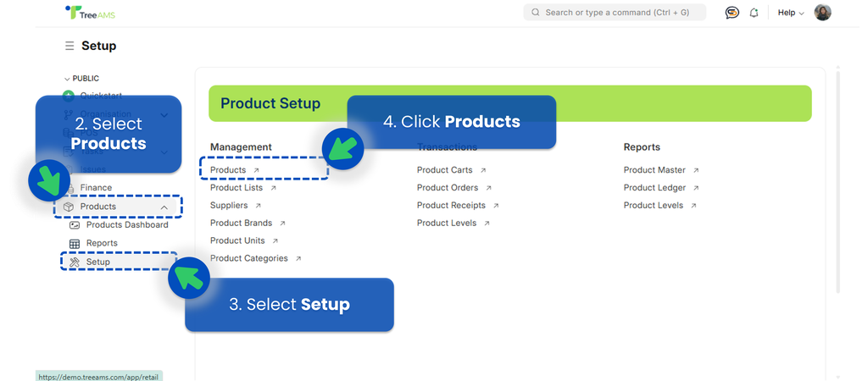The height and width of the screenshot is (381, 868).
Task: Open the notifications bell
Action: point(754,13)
